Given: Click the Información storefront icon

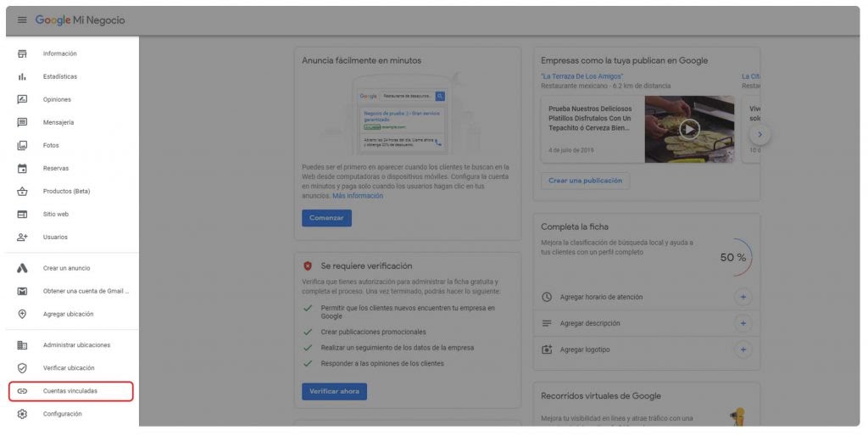Looking at the screenshot, I should pos(22,53).
